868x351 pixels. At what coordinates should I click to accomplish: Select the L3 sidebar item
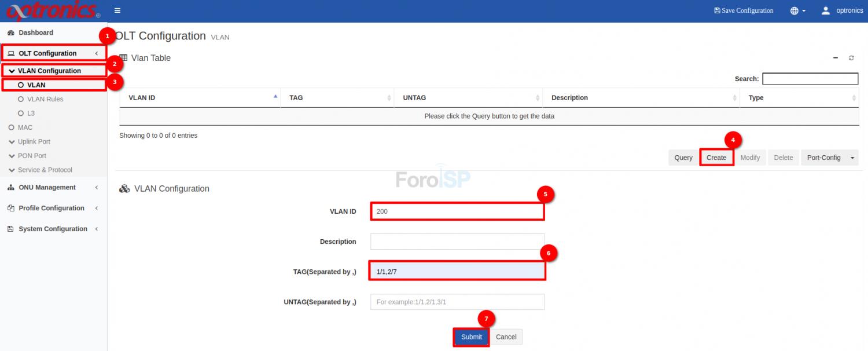(x=31, y=114)
